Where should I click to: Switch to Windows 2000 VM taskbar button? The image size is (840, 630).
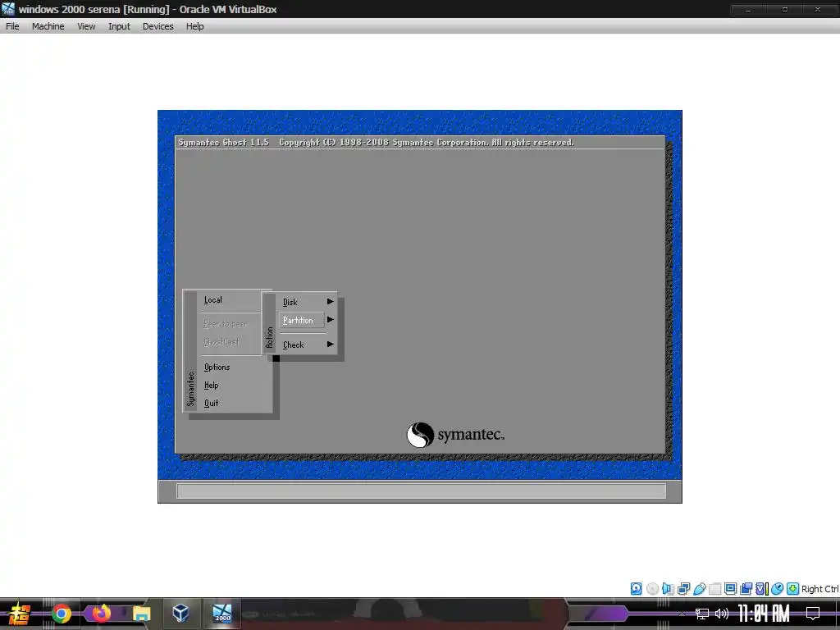(x=221, y=614)
